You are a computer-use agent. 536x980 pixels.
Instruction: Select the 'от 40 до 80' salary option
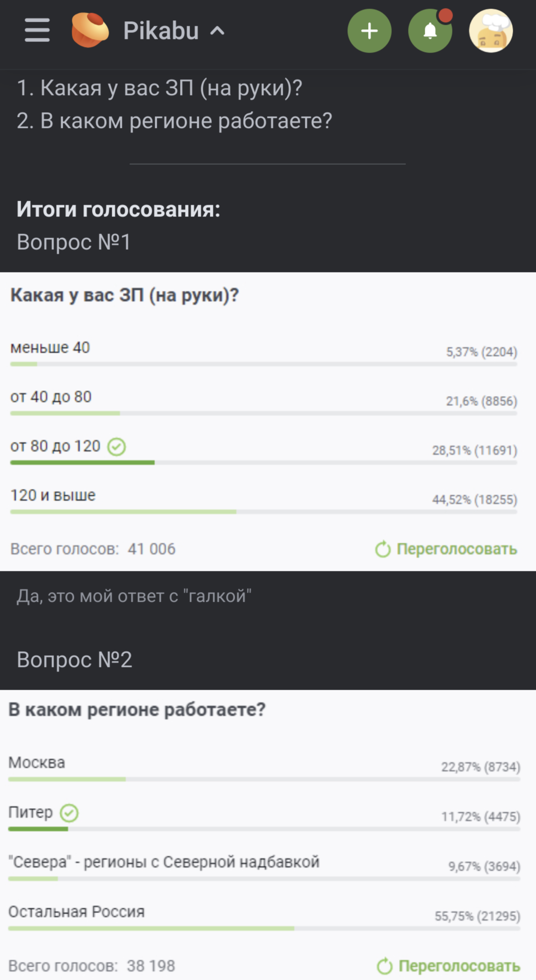51,397
